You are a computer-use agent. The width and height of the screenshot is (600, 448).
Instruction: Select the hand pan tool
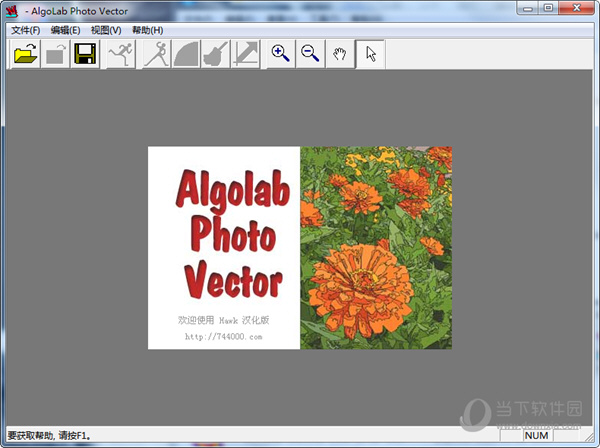click(x=340, y=54)
